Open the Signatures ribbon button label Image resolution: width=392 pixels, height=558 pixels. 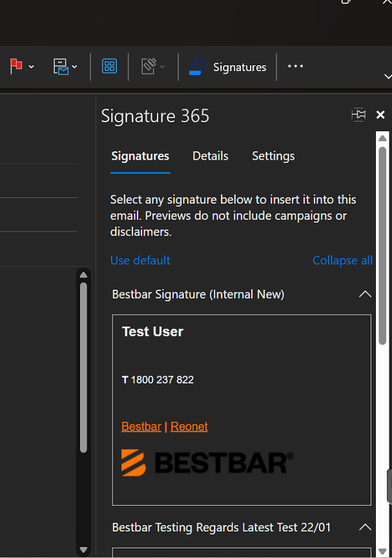[240, 67]
